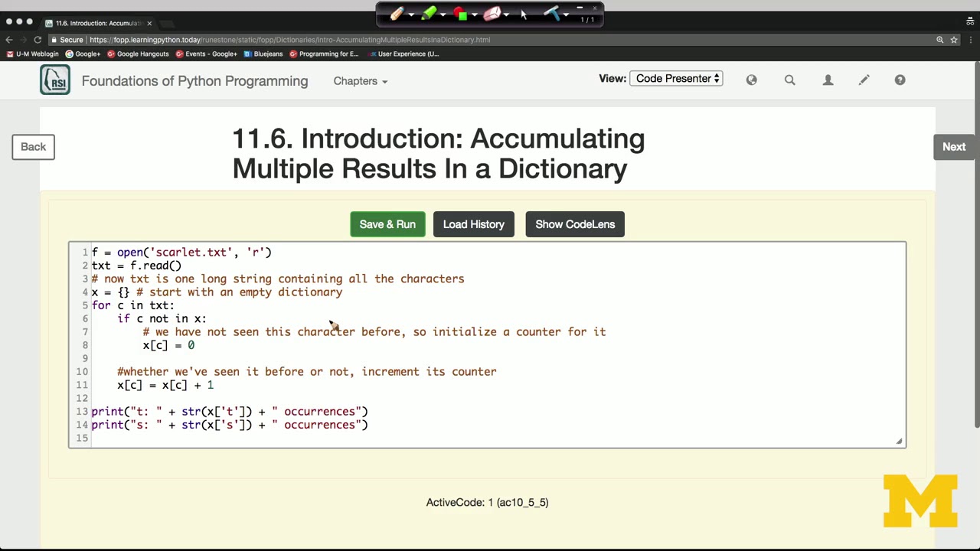Minimize the annotation toolbar
Viewport: 980px width, 551px height.
pos(580,8)
